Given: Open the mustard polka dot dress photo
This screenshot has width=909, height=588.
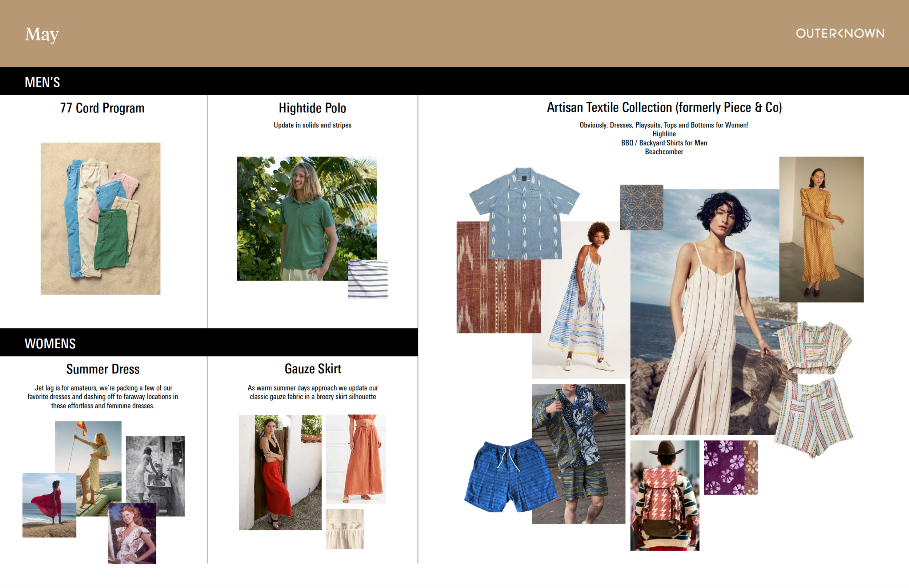Looking at the screenshot, I should [x=821, y=229].
